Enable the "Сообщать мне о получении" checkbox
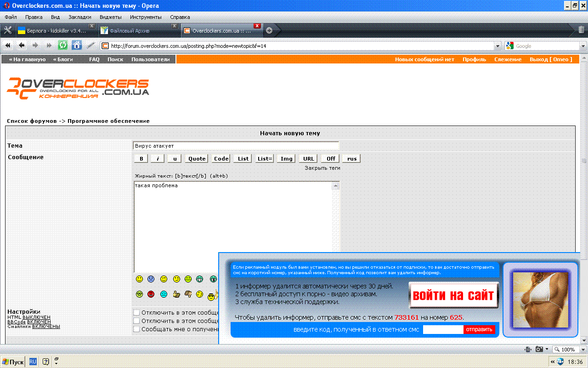This screenshot has width=588, height=368. pos(136,329)
